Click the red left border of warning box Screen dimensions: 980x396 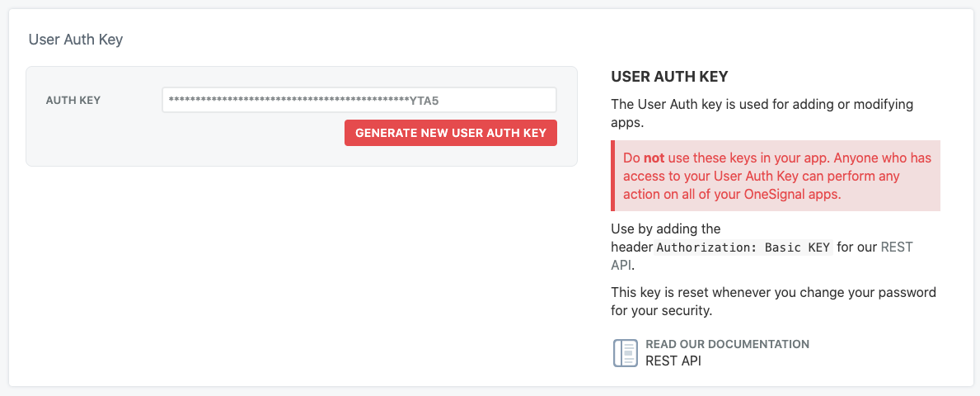(612, 176)
